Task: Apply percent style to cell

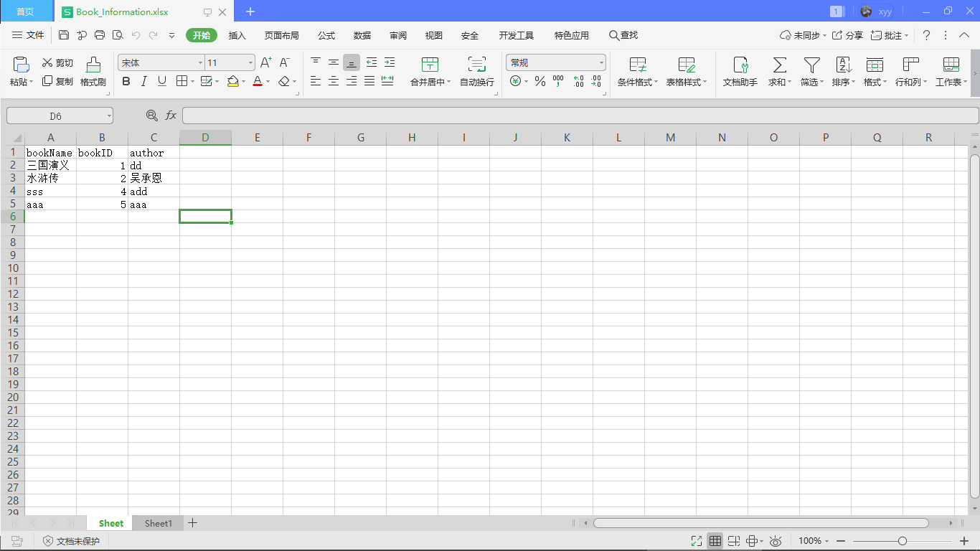Action: pyautogui.click(x=540, y=82)
